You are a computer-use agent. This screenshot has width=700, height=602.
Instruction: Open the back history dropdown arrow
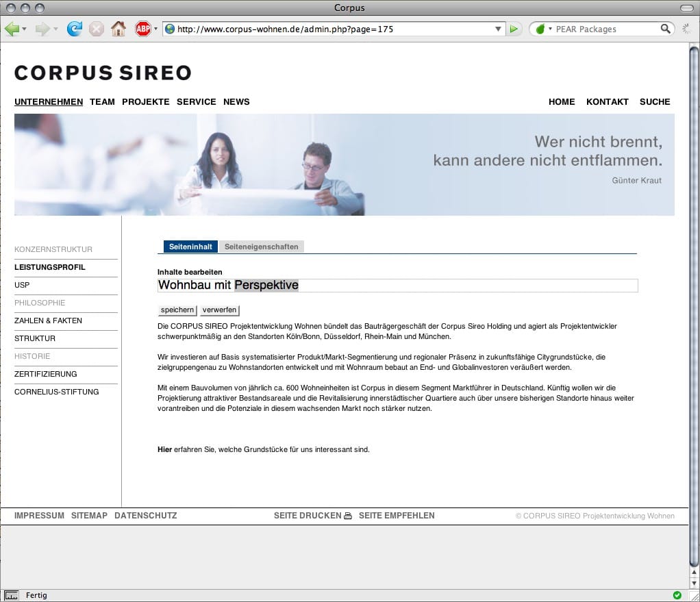point(24,29)
